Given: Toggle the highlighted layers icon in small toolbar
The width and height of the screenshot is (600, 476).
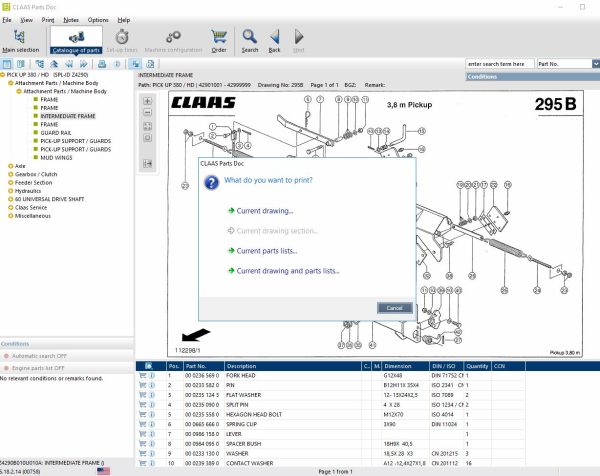Looking at the screenshot, I should tap(135, 64).
